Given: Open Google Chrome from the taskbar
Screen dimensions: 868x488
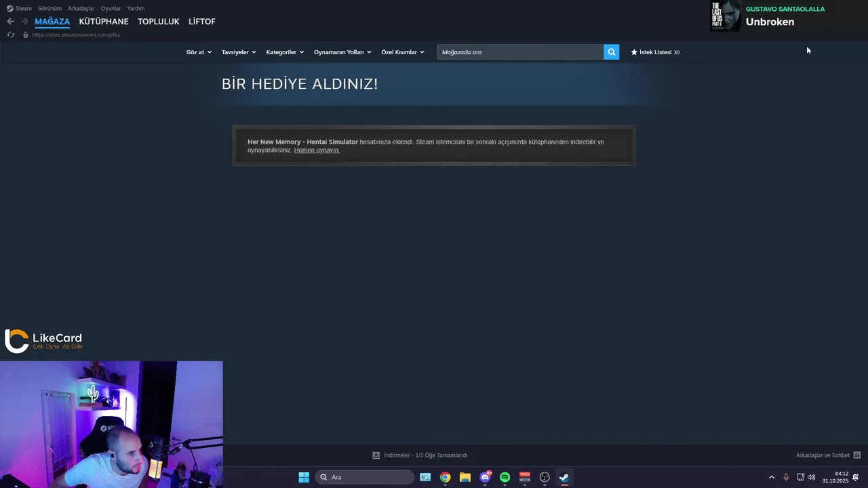Looking at the screenshot, I should (x=445, y=477).
